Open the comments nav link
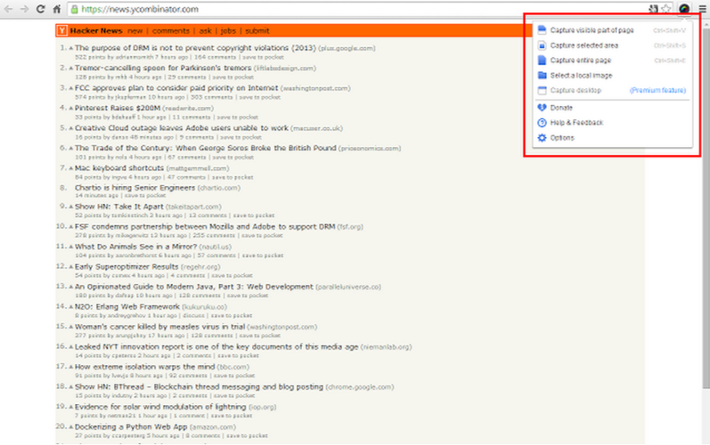This screenshot has height=445, width=710. tap(171, 31)
